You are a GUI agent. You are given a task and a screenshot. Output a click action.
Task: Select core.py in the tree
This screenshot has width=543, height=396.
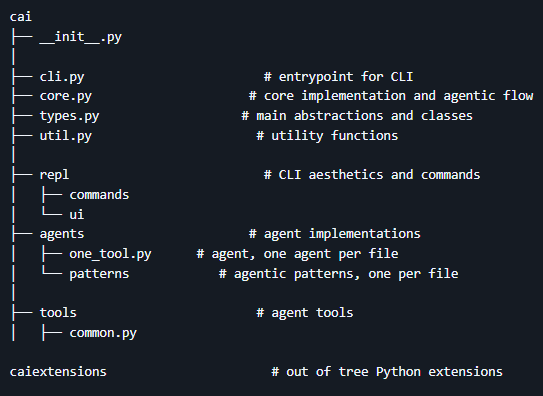[65, 96]
